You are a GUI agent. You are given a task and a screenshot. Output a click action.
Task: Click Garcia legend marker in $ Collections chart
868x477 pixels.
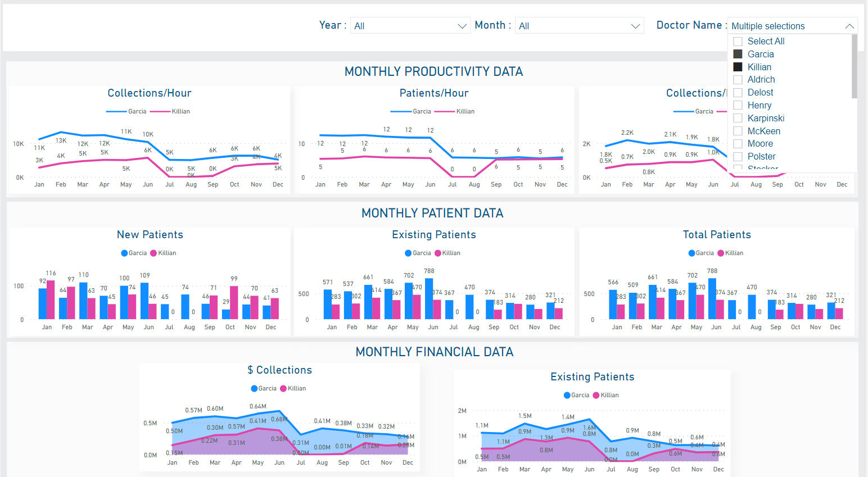pyautogui.click(x=254, y=389)
